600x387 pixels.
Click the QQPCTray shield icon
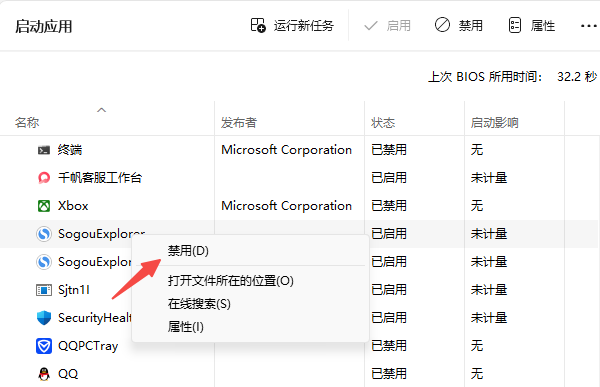(x=44, y=346)
